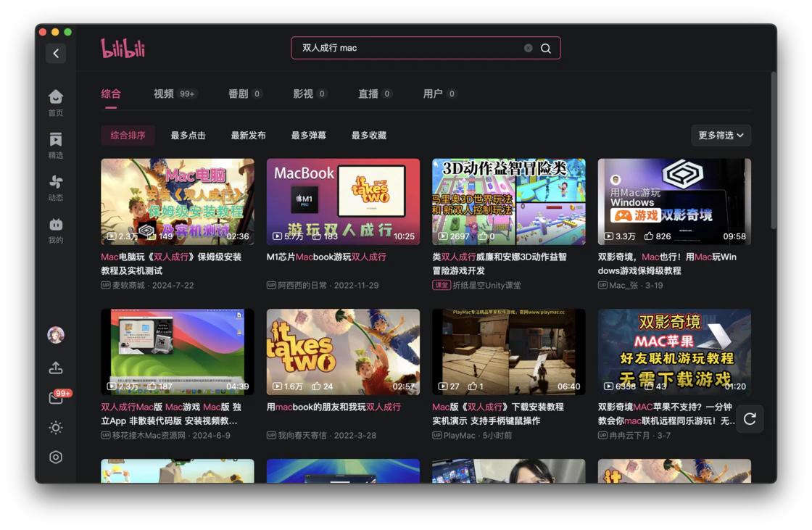812x530 pixels.
Task: Click the search magnifier icon
Action: (545, 48)
